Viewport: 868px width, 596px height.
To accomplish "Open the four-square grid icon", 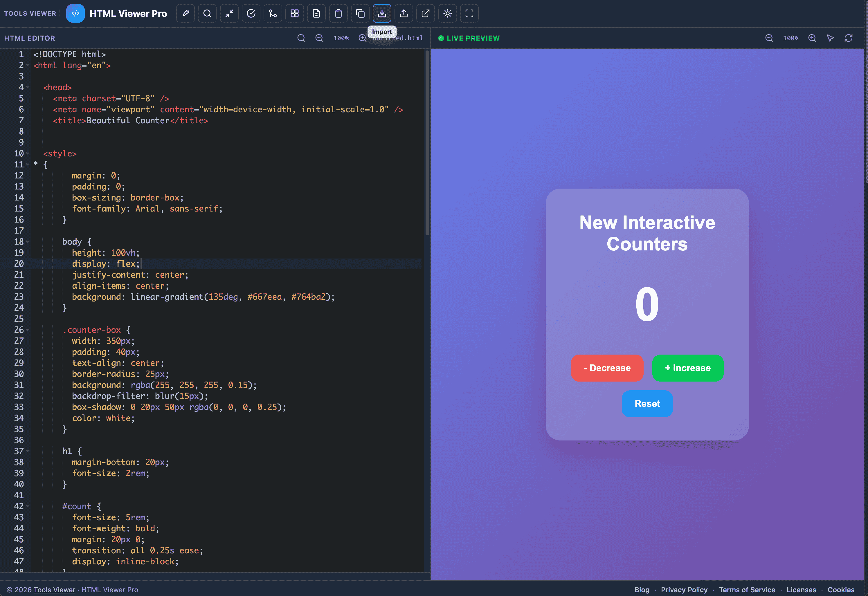I will [295, 13].
